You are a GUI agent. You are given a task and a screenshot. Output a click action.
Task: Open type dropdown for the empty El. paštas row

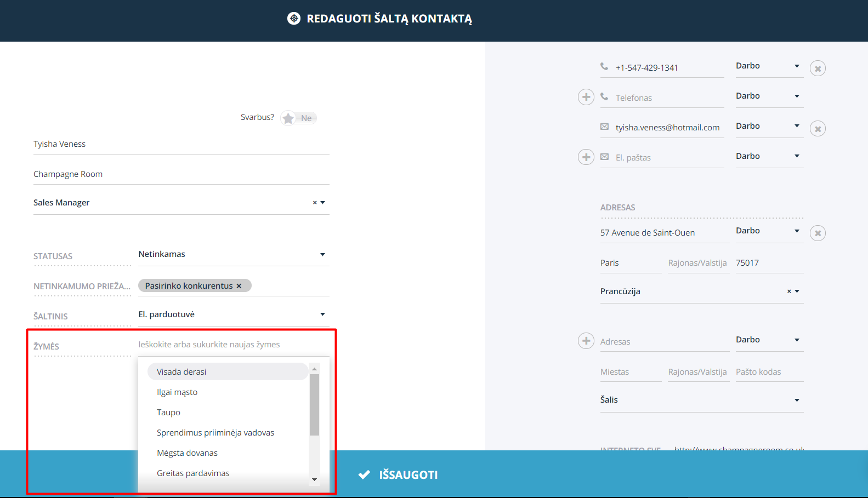pyautogui.click(x=769, y=156)
